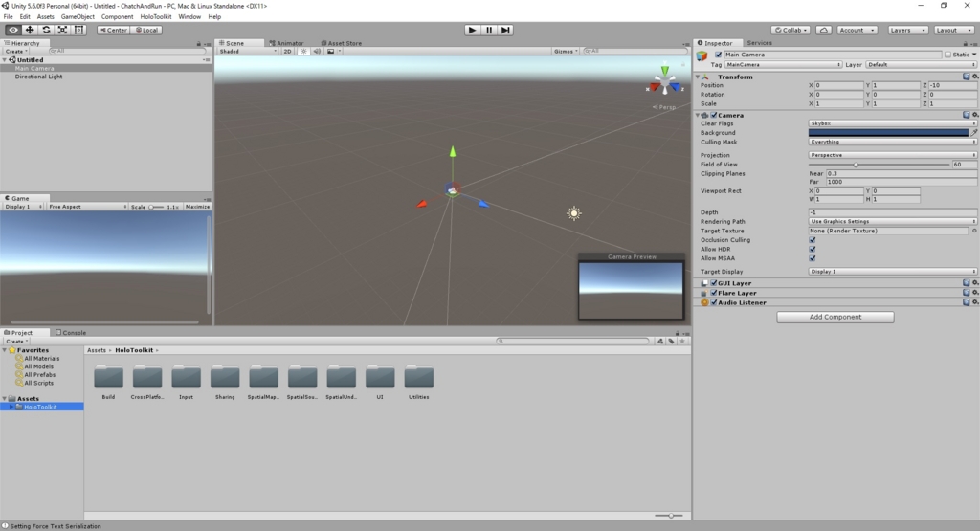Click the Pause button
The width and height of the screenshot is (980, 531).
pyautogui.click(x=489, y=30)
